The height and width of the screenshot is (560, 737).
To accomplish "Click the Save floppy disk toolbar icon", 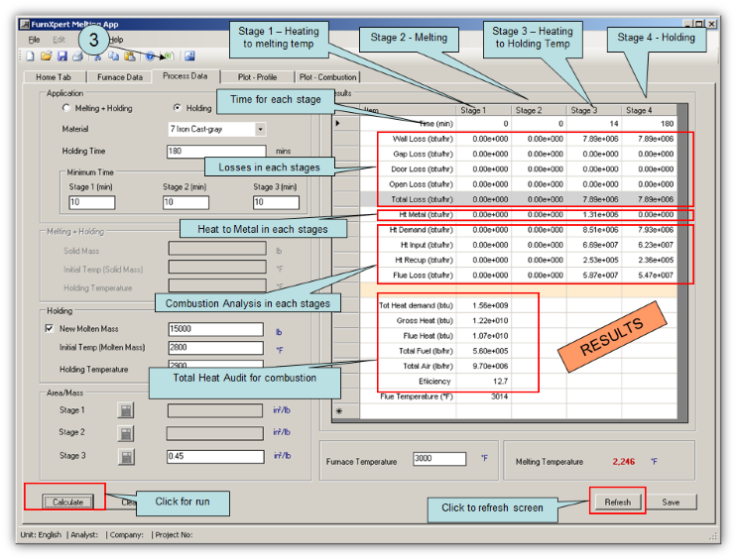I will 62,56.
